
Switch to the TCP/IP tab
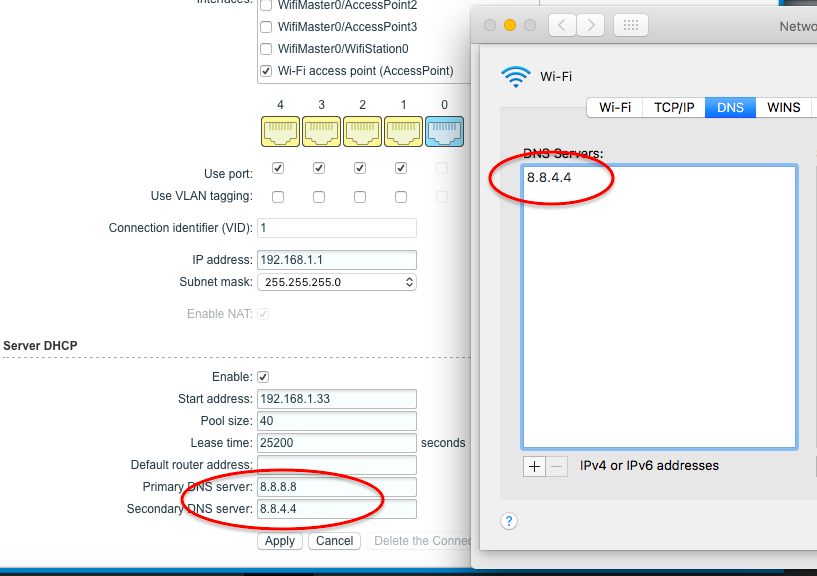(x=674, y=107)
